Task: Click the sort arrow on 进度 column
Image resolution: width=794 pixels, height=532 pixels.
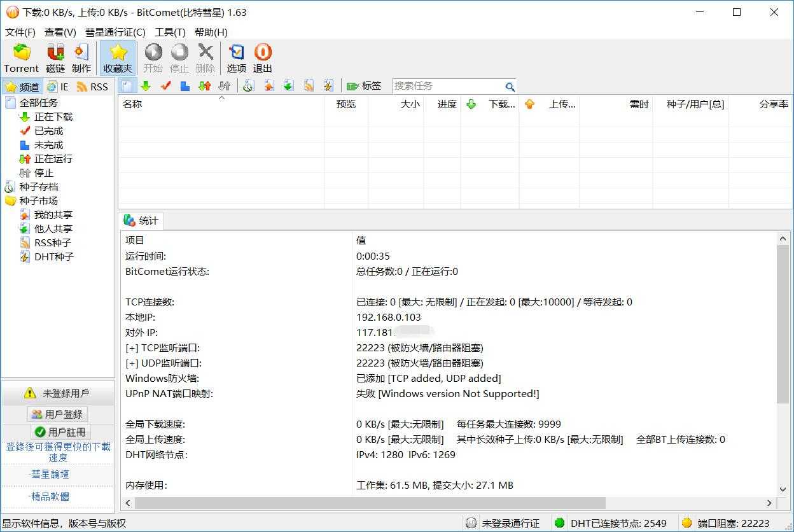Action: 471,104
